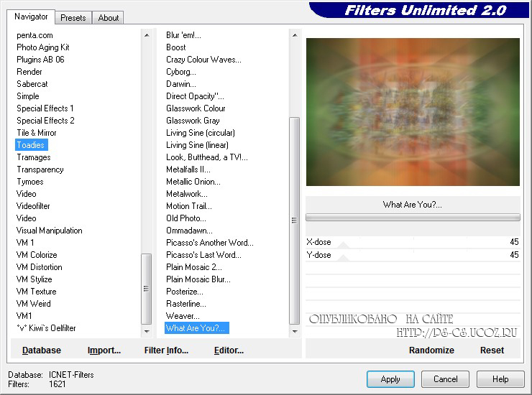Open the About tab
Viewport: 532px width, 395px height.
tap(109, 18)
